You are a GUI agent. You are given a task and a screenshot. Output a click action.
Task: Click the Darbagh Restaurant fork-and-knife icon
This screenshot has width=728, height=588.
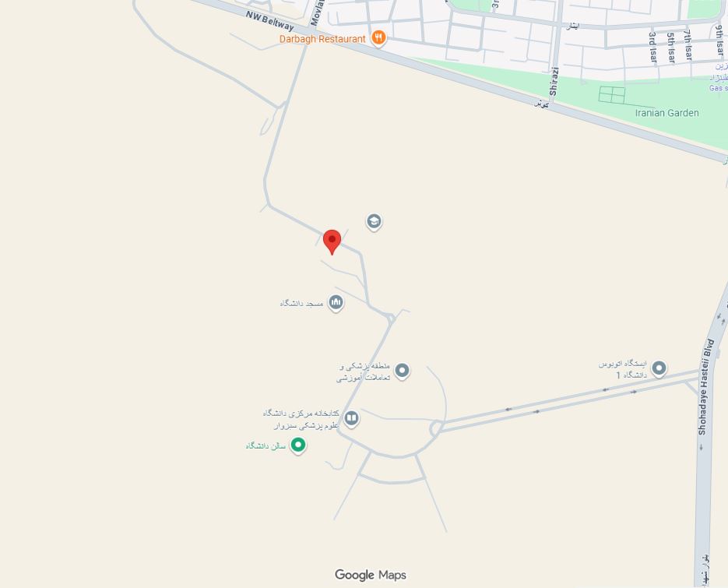click(x=379, y=38)
